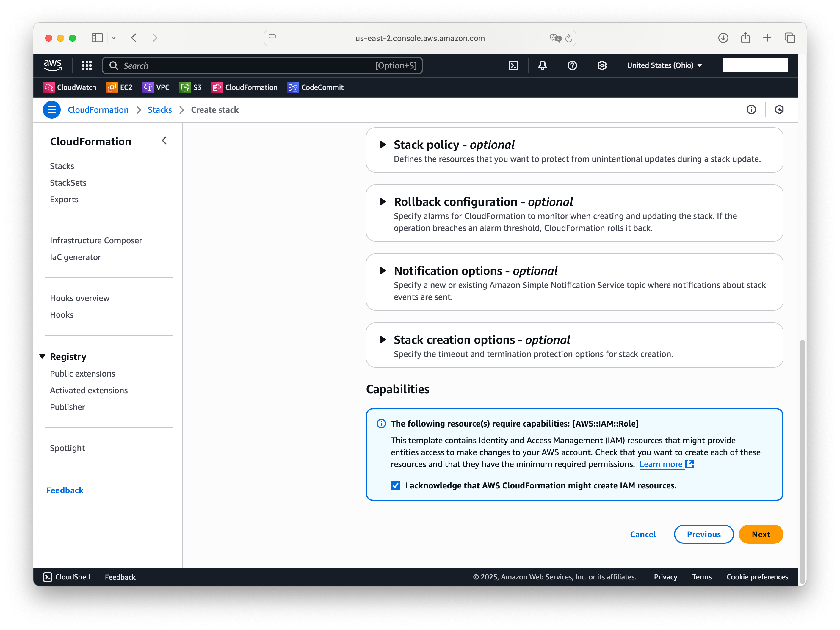Image resolution: width=840 pixels, height=630 pixels.
Task: Expand the Stack creation options section
Action: (383, 340)
